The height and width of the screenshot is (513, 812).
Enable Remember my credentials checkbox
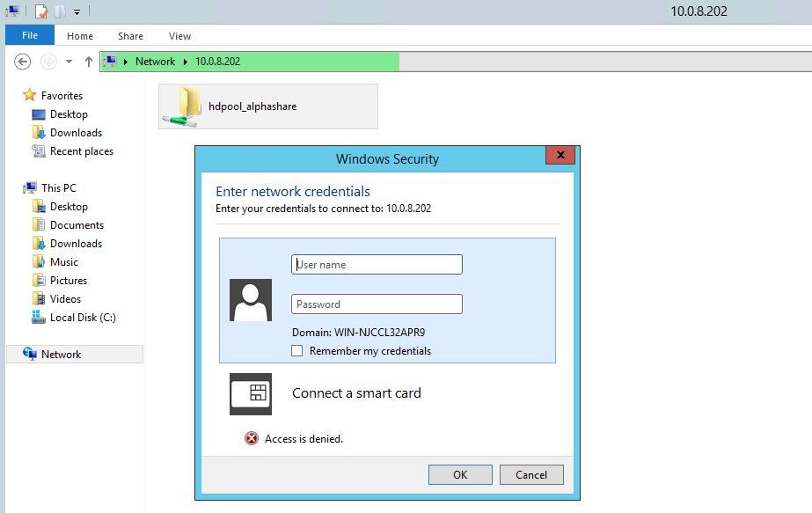click(296, 351)
